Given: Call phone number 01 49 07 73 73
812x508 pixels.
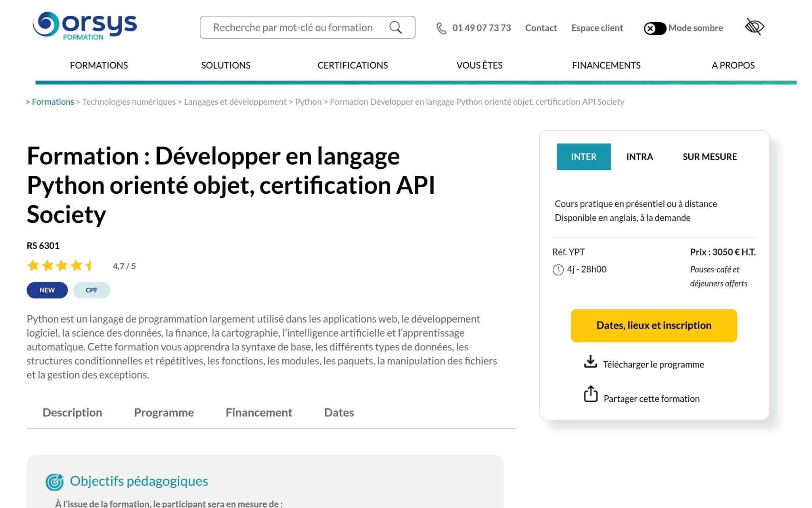Looking at the screenshot, I should tap(481, 28).
